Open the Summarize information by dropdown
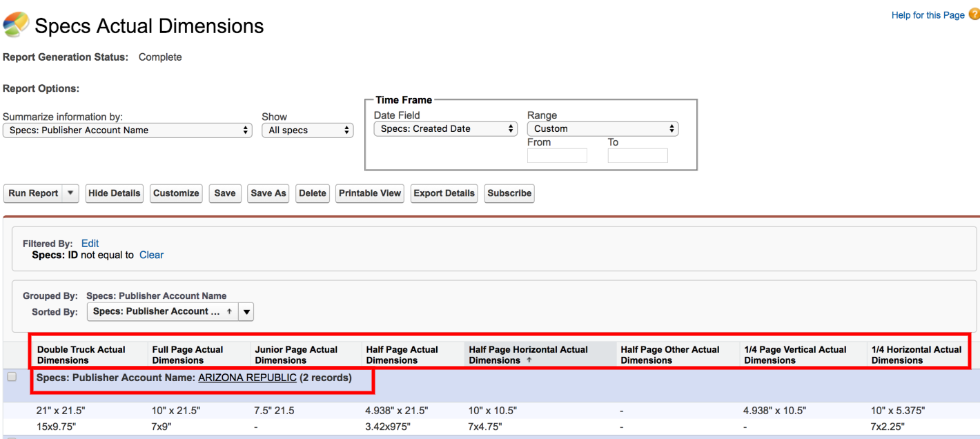 [x=127, y=130]
